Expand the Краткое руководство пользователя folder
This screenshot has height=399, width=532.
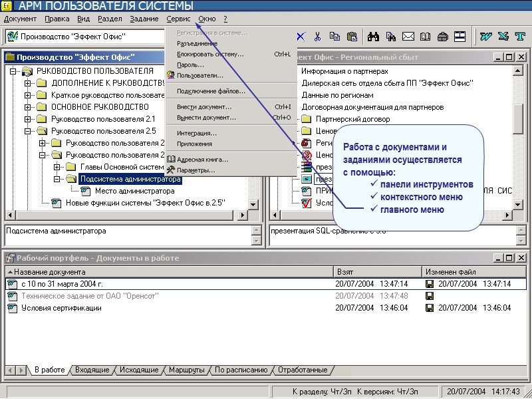click(x=27, y=95)
